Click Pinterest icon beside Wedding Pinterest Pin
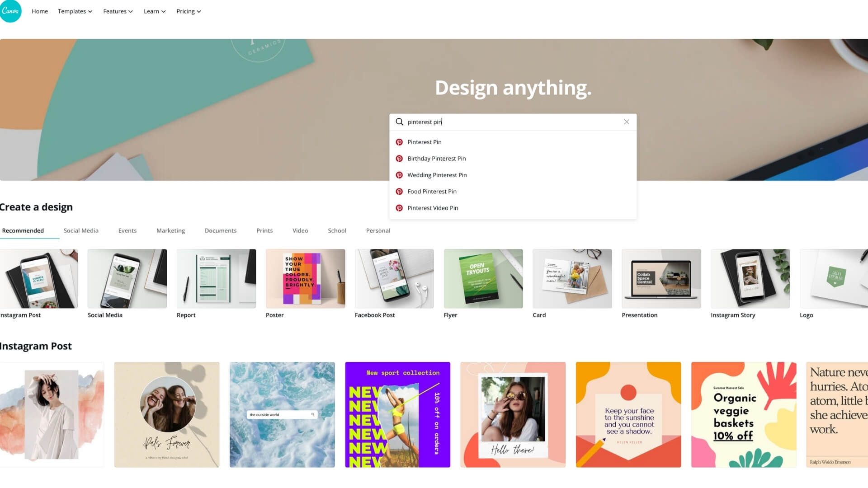Viewport: 868px width, 488px height. pos(399,175)
